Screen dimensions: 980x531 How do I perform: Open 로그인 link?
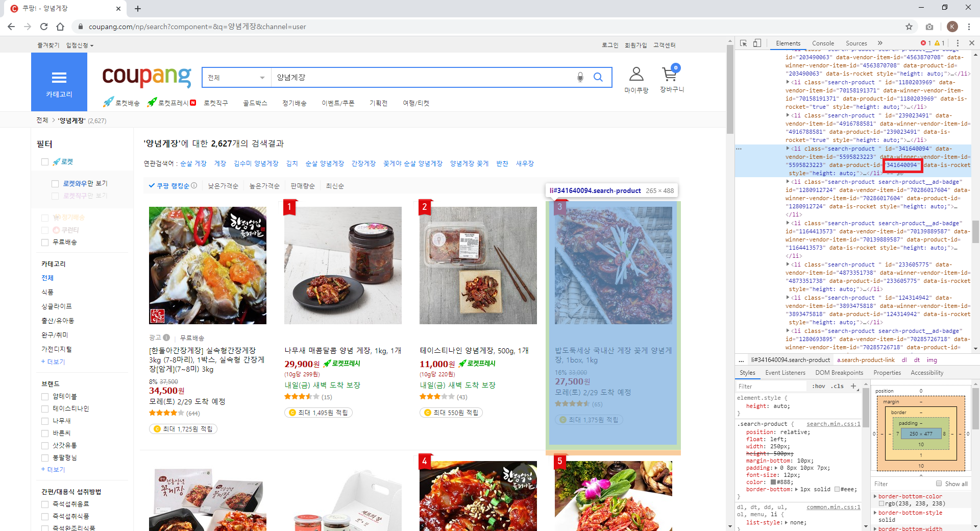(x=610, y=45)
